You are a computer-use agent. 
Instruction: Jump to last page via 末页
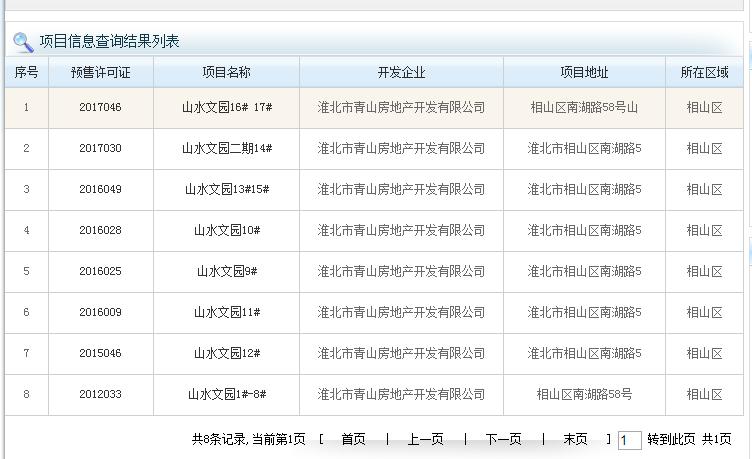(575, 439)
